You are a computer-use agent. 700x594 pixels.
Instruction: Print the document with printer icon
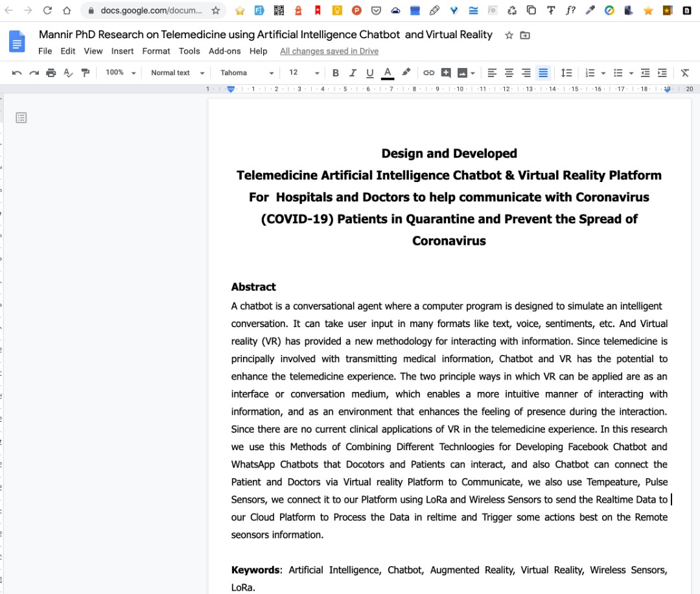pyautogui.click(x=51, y=73)
